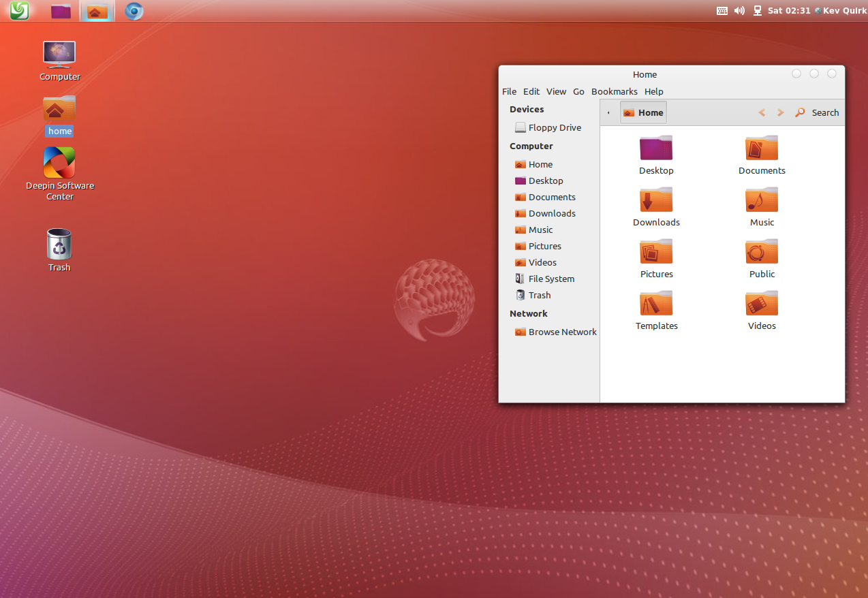This screenshot has width=868, height=598.
Task: Toggle the on-screen keyboard panel icon
Action: point(722,11)
